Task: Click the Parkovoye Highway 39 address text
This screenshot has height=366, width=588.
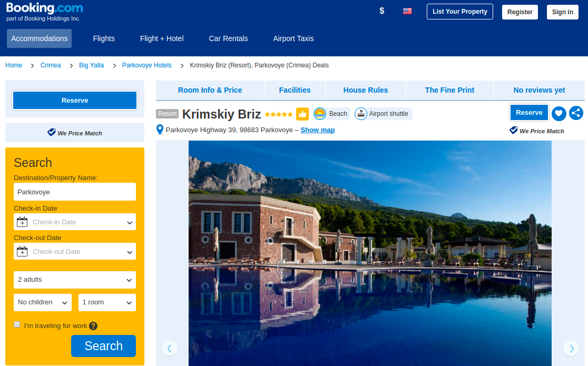Action: point(229,130)
